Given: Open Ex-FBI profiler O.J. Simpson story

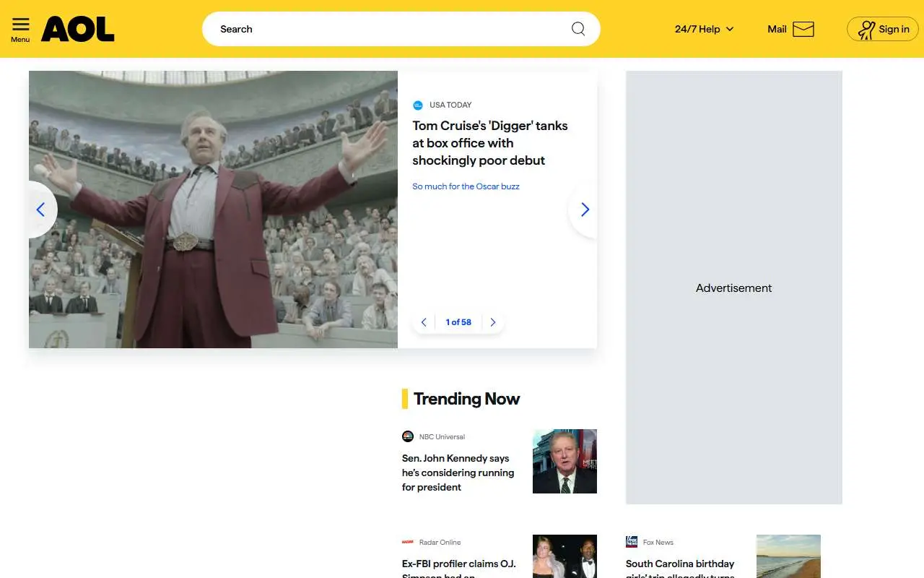Looking at the screenshot, I should point(459,568).
